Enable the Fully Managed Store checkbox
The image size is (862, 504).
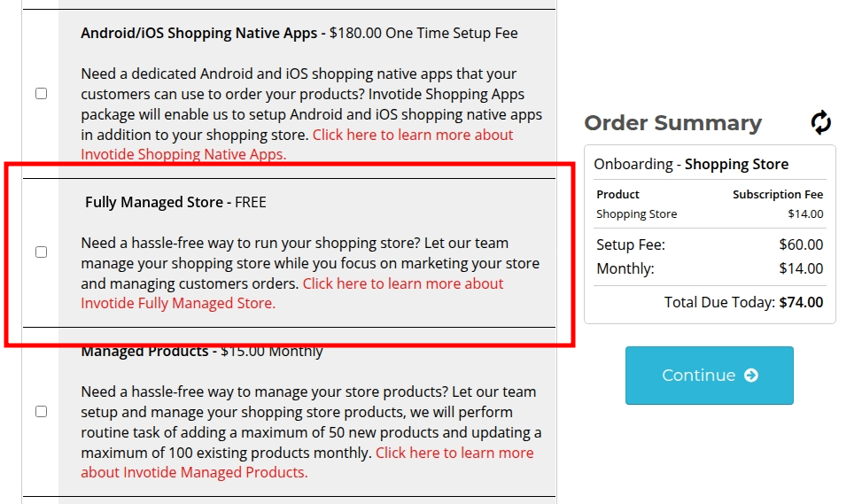(42, 252)
